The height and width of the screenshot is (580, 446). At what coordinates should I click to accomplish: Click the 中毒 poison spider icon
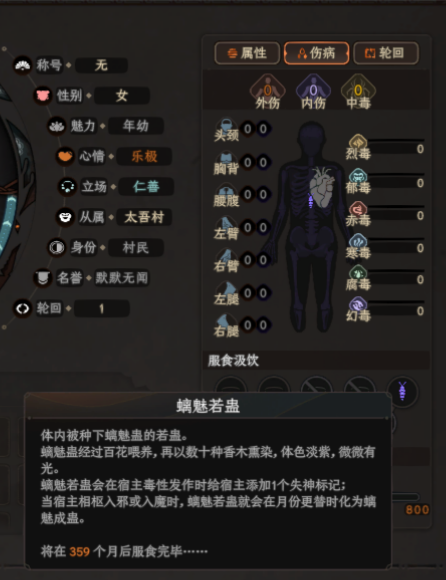click(x=358, y=91)
